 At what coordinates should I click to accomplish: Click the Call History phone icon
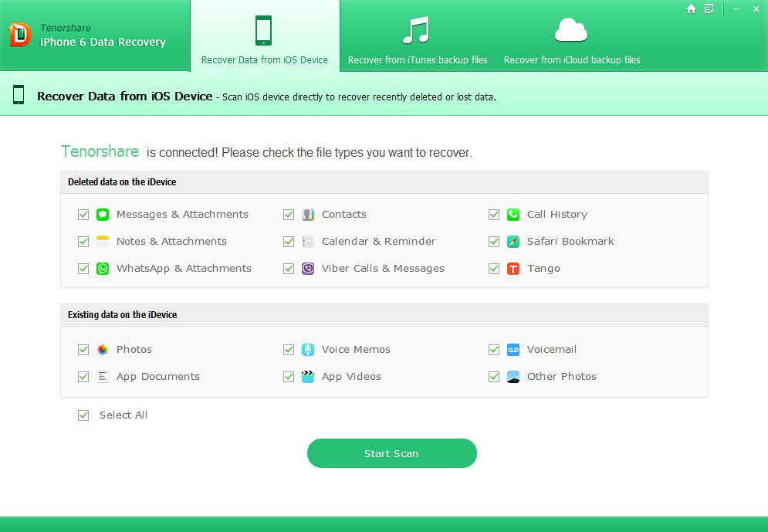(x=513, y=215)
